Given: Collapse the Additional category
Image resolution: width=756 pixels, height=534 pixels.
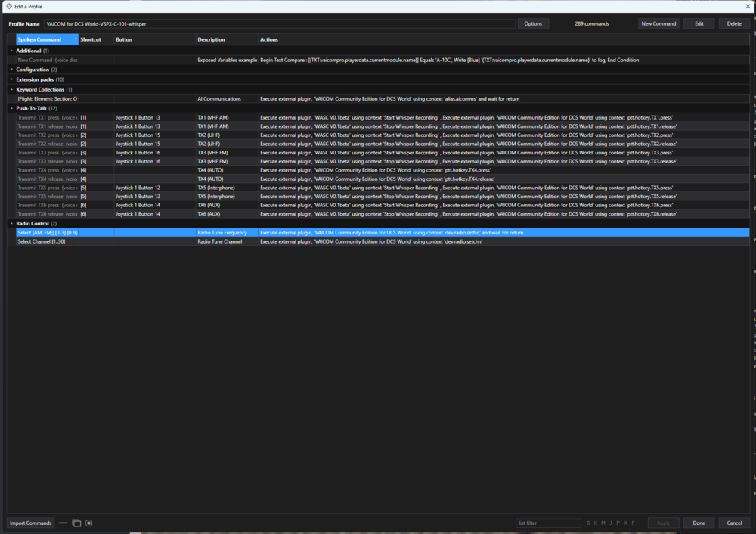Looking at the screenshot, I should coord(11,51).
